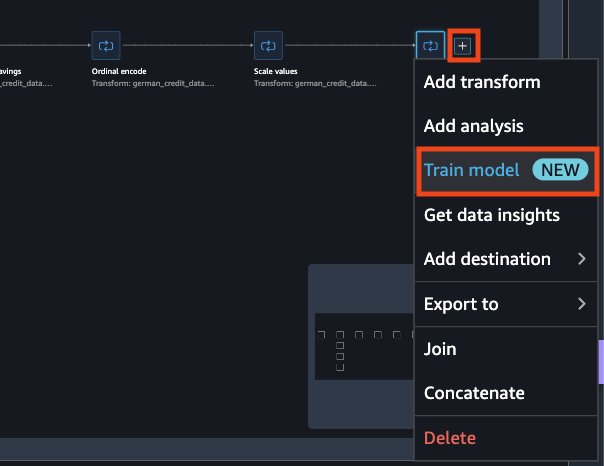
Task: Open the Add destination submenu entry
Action: pyautogui.click(x=487, y=259)
